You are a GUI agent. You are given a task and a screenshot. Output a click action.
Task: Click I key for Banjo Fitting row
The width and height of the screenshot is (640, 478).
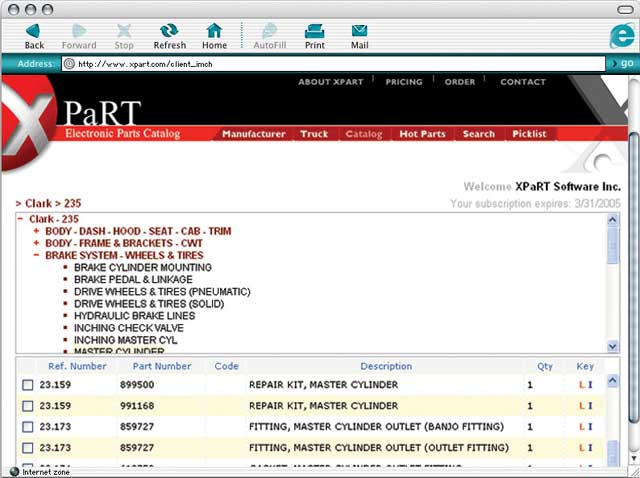click(x=590, y=427)
